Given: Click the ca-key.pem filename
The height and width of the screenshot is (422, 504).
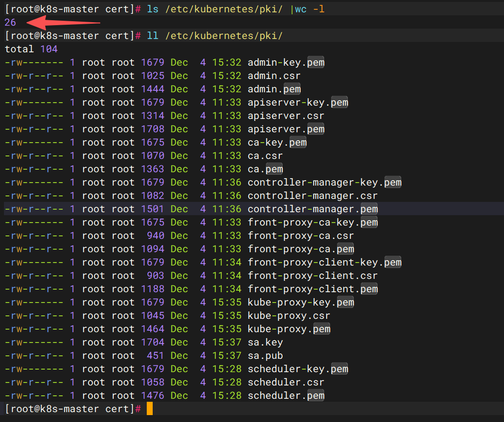Looking at the screenshot, I should (x=277, y=143).
